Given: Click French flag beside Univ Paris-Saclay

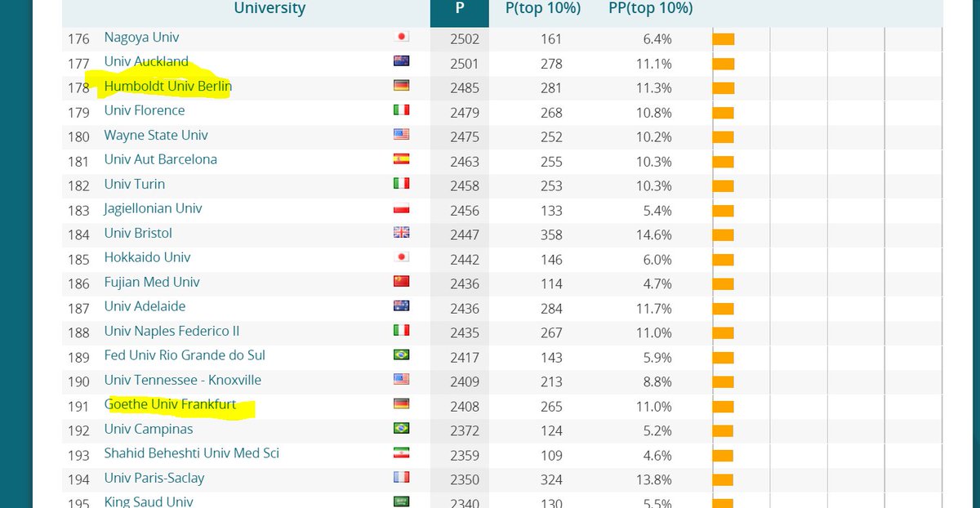Looking at the screenshot, I should point(401,478).
